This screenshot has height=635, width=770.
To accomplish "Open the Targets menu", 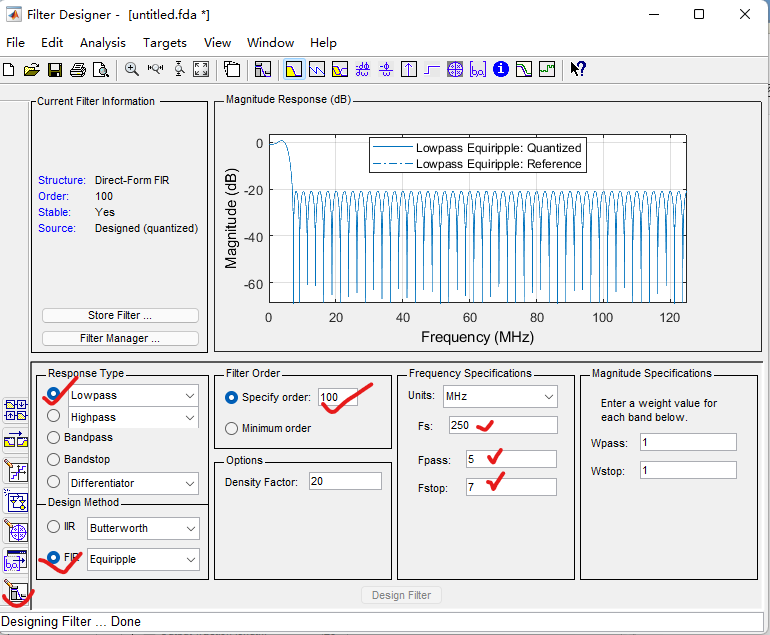I will (x=164, y=43).
